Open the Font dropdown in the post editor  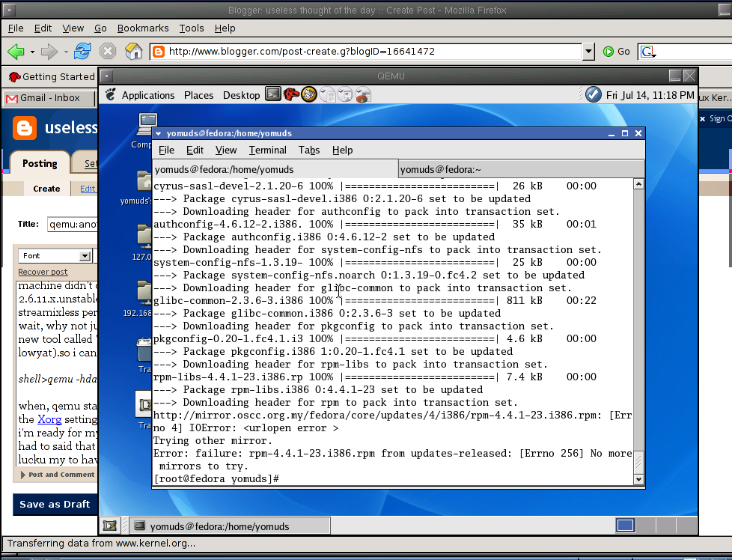pos(54,255)
